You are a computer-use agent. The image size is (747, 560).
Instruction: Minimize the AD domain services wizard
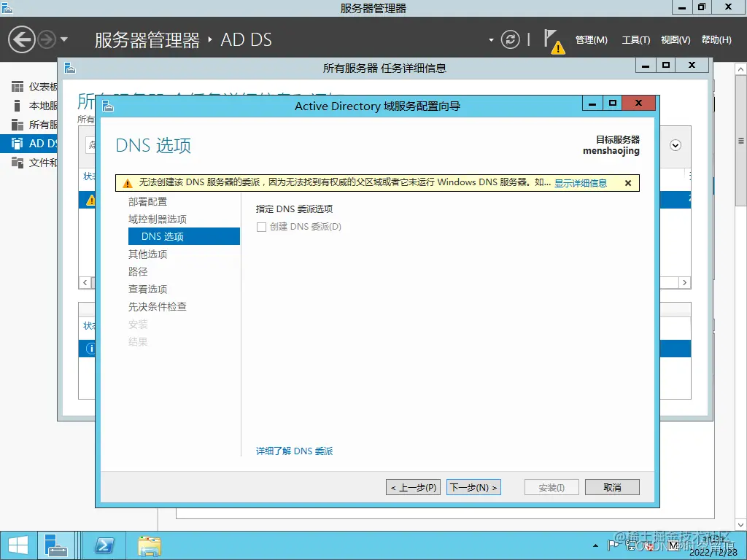tap(592, 104)
